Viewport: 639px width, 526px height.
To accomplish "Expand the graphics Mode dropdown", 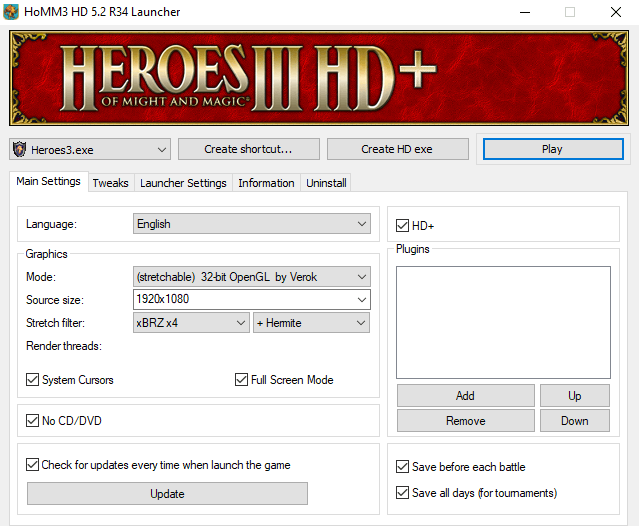I will [x=251, y=277].
